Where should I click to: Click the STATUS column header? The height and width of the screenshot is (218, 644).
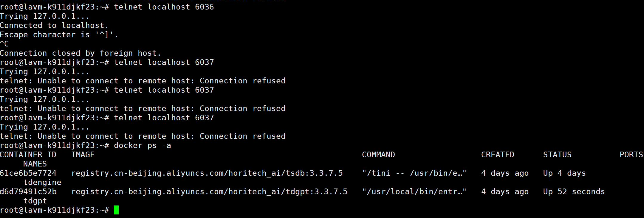[557, 155]
